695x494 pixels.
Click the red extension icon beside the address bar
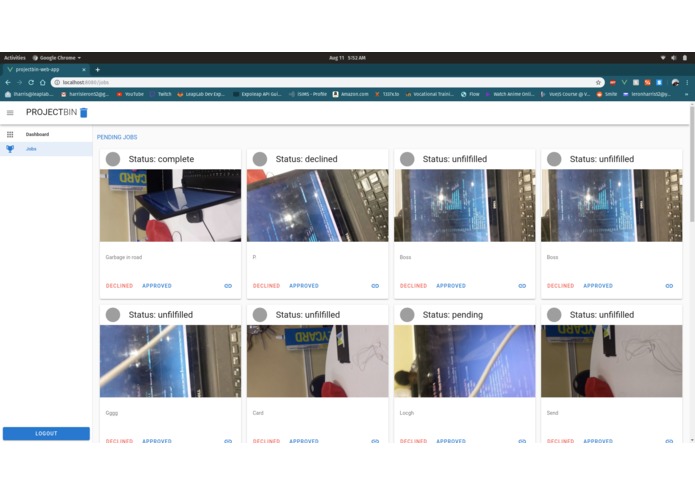(613, 82)
